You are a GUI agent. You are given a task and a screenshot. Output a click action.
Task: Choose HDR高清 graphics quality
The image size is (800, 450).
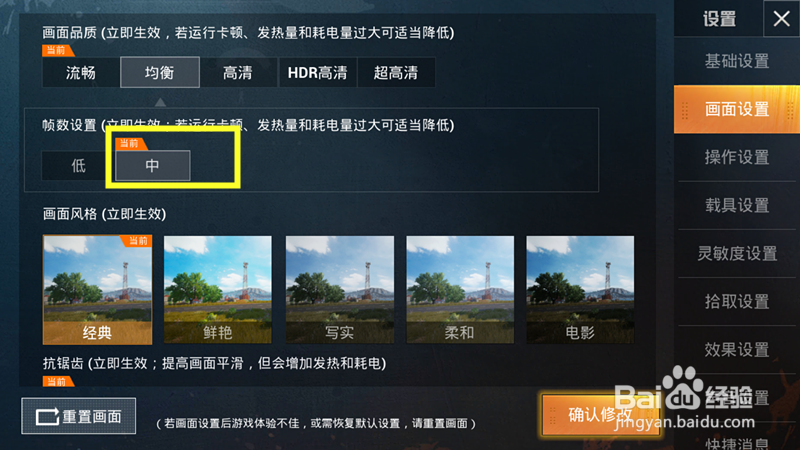click(317, 72)
